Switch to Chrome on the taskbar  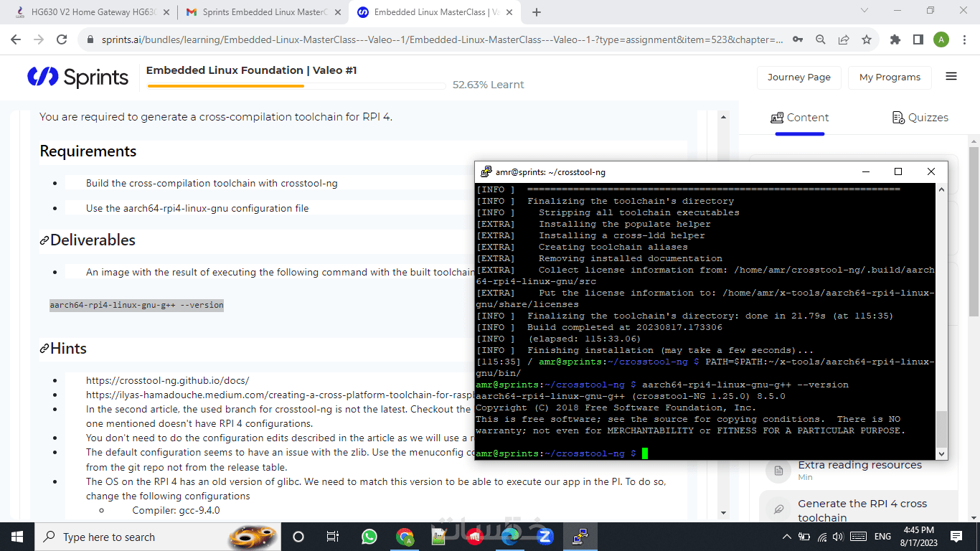coord(405,537)
